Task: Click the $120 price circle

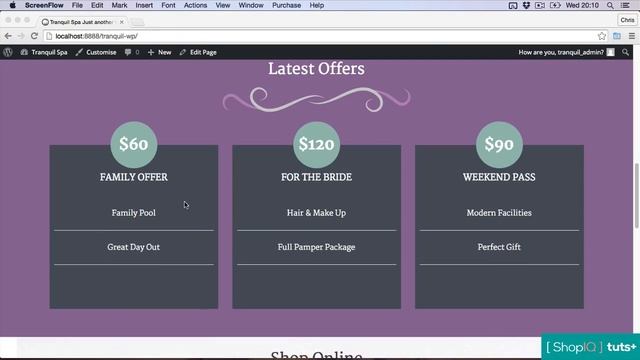Action: [x=316, y=144]
